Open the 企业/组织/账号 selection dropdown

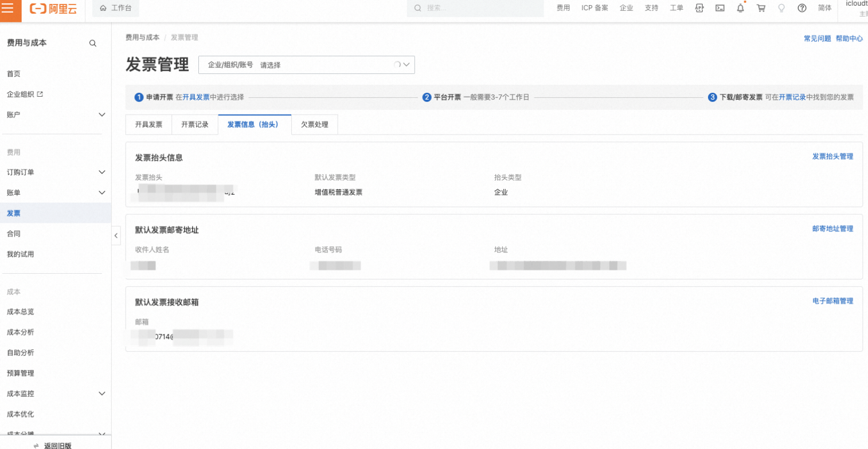click(x=306, y=65)
